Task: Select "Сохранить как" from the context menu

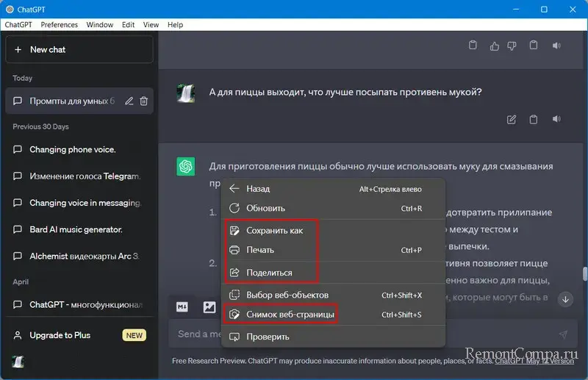Action: point(274,231)
